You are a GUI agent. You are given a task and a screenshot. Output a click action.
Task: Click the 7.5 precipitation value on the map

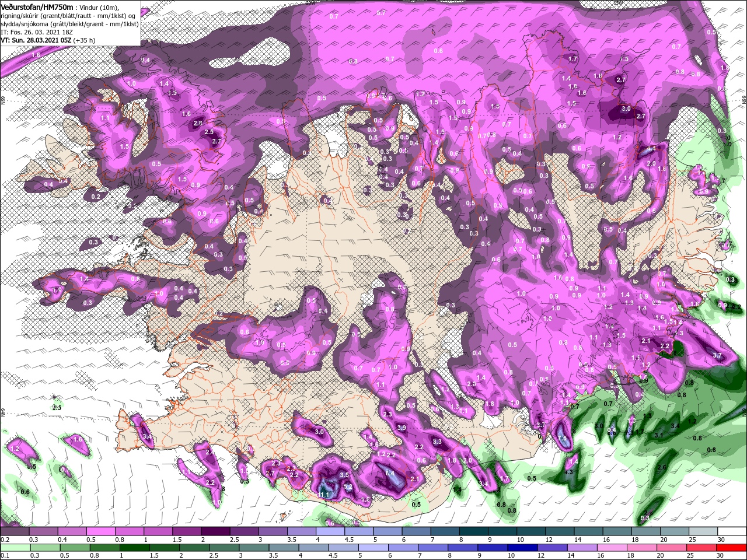pyautogui.click(x=563, y=439)
